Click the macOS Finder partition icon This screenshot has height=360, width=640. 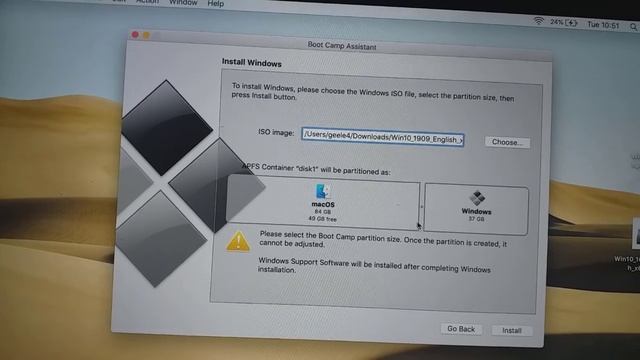pos(323,191)
